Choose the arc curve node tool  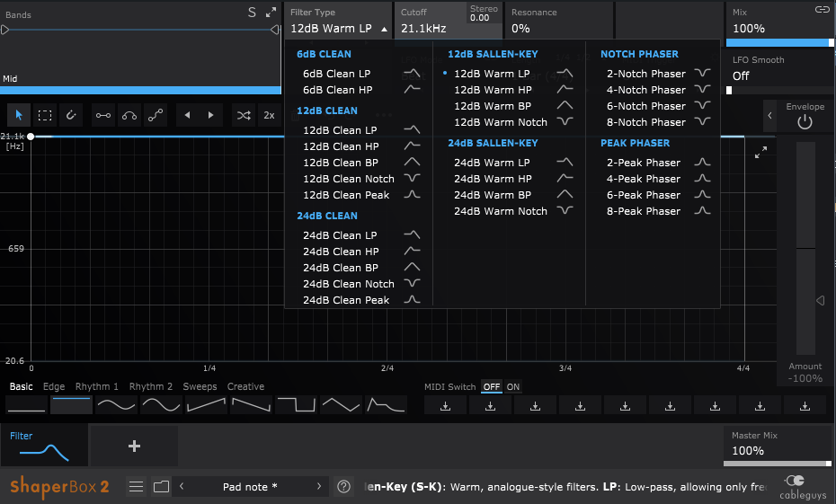(x=129, y=115)
